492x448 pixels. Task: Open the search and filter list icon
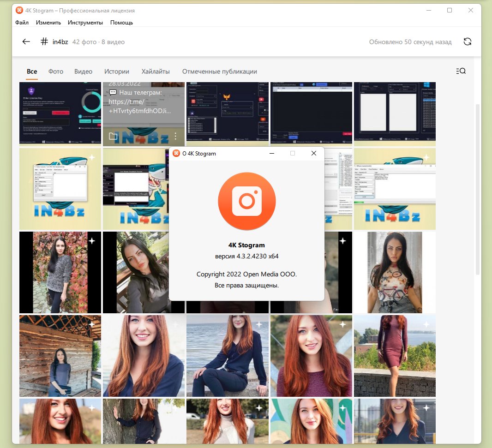(x=461, y=71)
